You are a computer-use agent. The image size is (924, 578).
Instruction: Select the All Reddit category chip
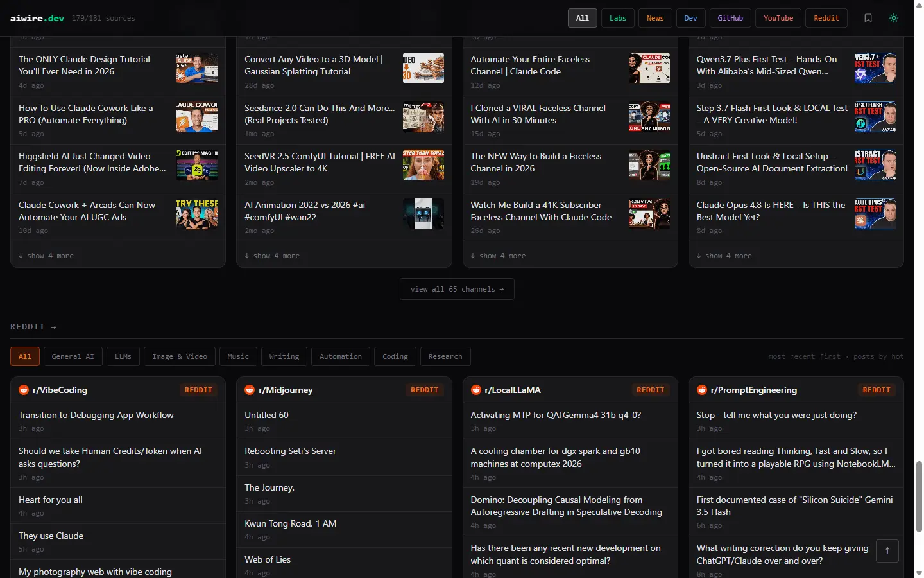click(x=25, y=356)
